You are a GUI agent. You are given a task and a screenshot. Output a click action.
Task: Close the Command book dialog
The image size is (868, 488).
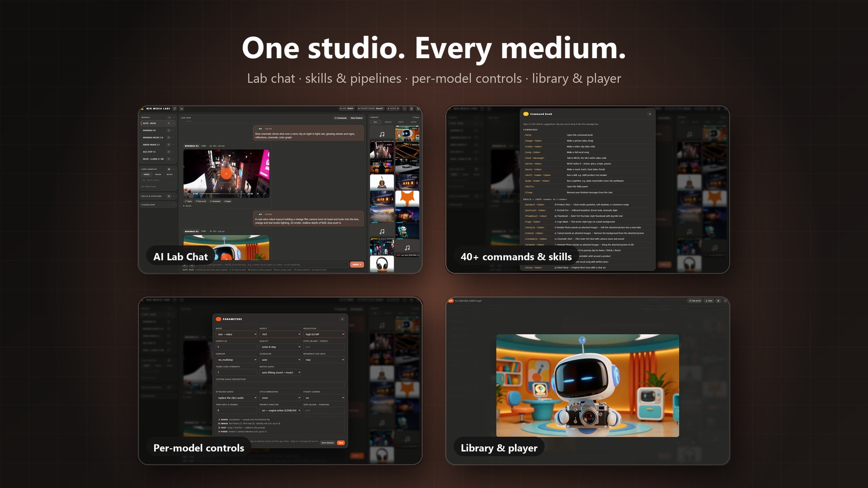pyautogui.click(x=650, y=114)
